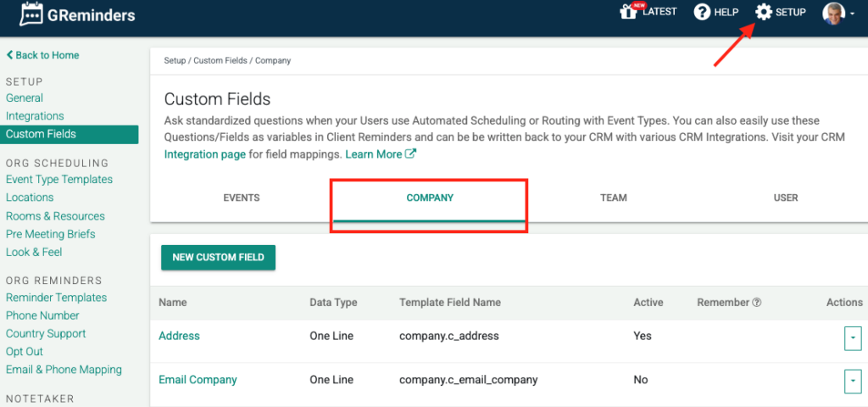The width and height of the screenshot is (868, 407).
Task: Go to Reminder Templates in sidebar
Action: click(x=56, y=298)
